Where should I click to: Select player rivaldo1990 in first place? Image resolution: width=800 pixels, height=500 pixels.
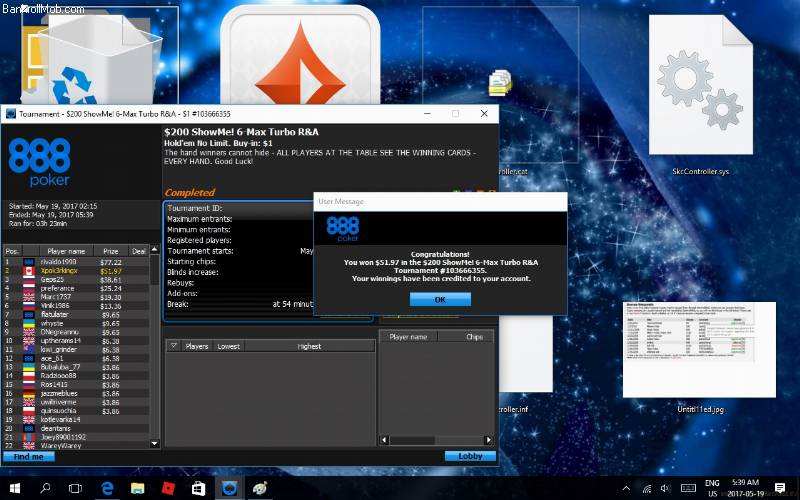coord(77,262)
